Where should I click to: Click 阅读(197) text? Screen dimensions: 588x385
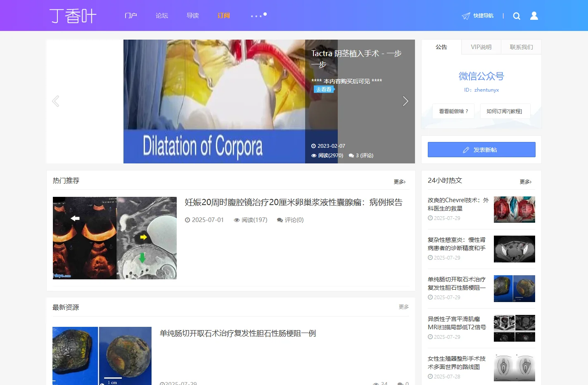(254, 220)
